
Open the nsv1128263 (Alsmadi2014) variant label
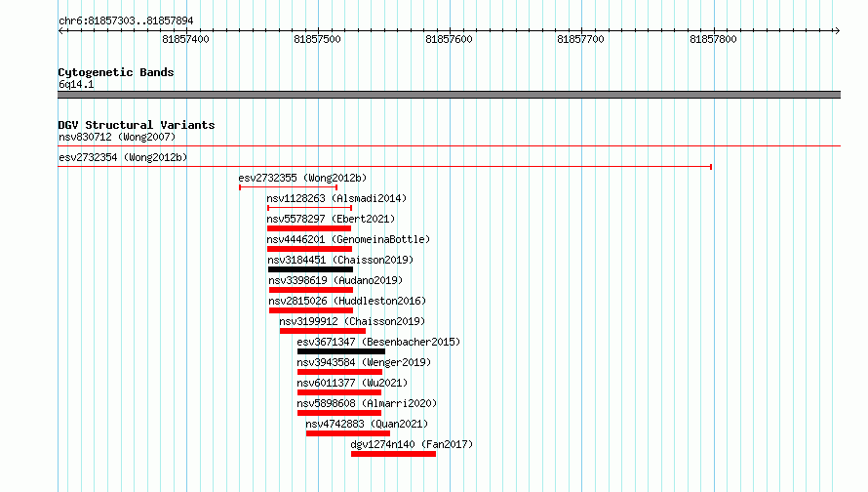pyautogui.click(x=336, y=198)
